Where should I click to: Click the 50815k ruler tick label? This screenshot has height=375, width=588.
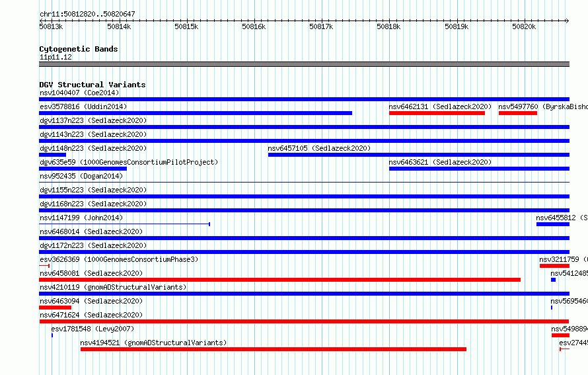tap(186, 26)
